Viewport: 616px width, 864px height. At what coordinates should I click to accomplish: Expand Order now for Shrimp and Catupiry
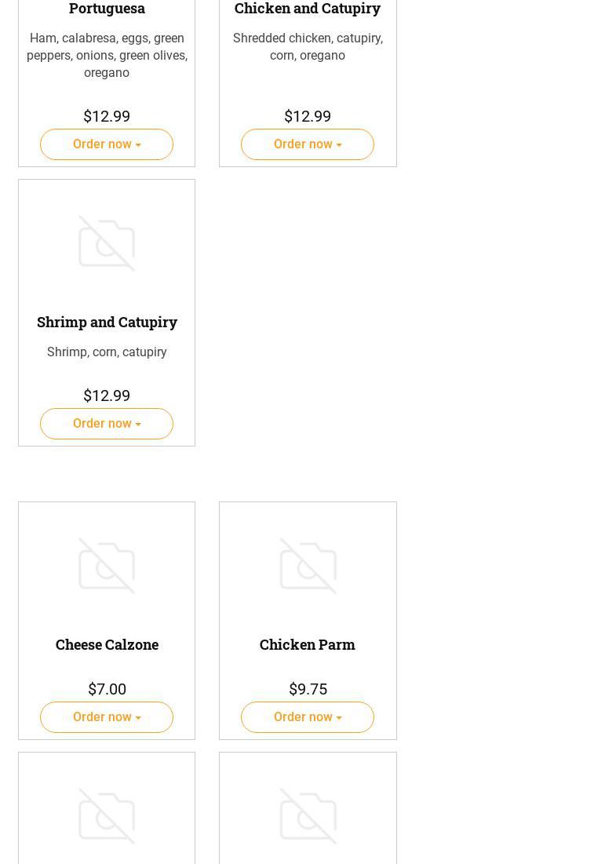tap(107, 424)
